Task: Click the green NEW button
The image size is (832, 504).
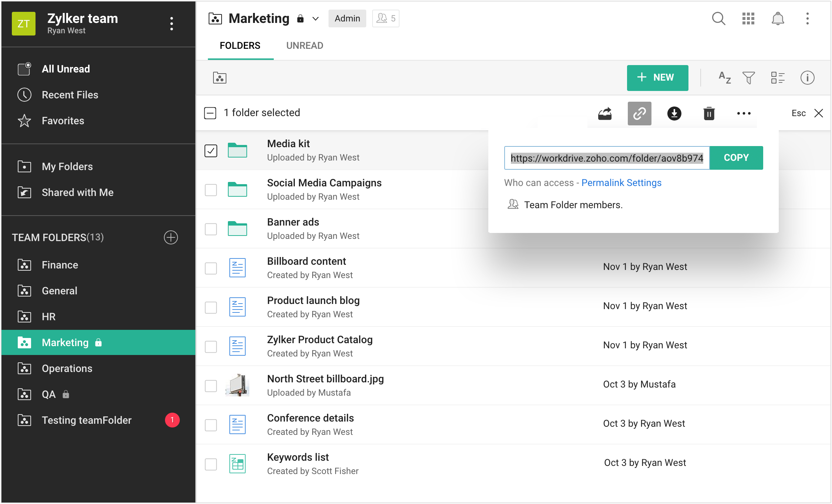Action: (657, 78)
